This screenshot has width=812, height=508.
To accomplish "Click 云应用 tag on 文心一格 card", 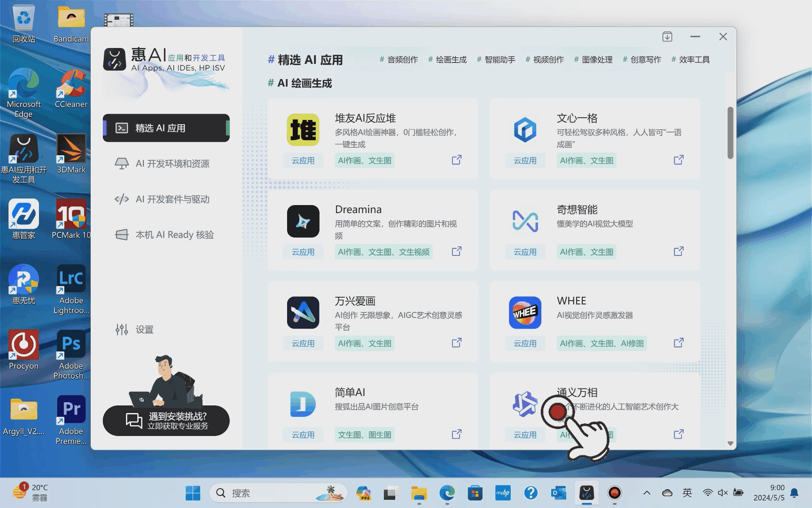I will click(525, 160).
